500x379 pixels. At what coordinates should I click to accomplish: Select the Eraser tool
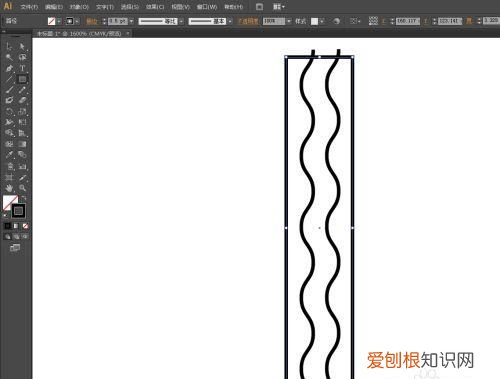22,100
